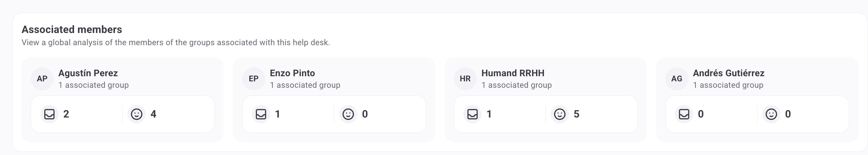Open Agustín Perez member name
This screenshot has width=868, height=155.
[88, 73]
